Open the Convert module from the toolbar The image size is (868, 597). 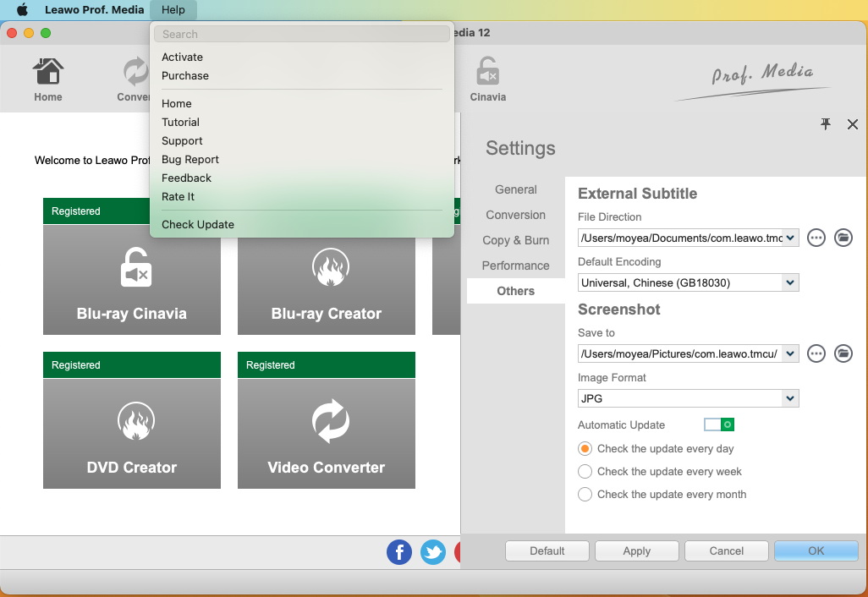point(135,79)
